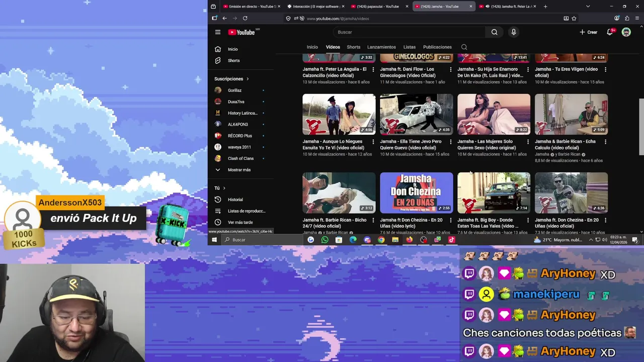Open Microsoft Edge from the taskbar
Image resolution: width=644 pixels, height=362 pixels.
click(x=353, y=240)
